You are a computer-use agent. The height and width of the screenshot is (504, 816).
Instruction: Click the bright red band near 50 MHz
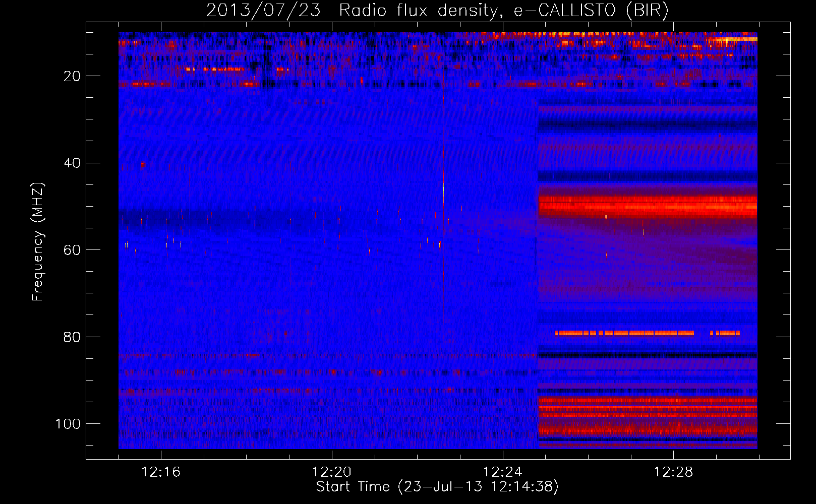pos(648,206)
